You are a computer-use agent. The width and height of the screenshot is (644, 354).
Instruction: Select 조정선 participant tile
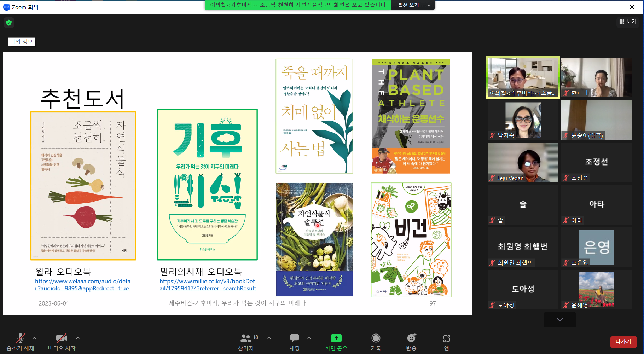(x=597, y=162)
